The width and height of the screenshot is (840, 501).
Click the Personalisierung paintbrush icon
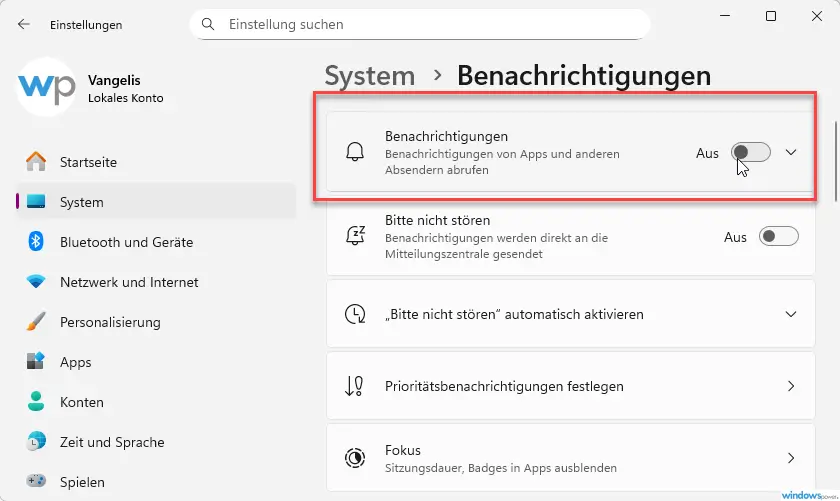[36, 322]
